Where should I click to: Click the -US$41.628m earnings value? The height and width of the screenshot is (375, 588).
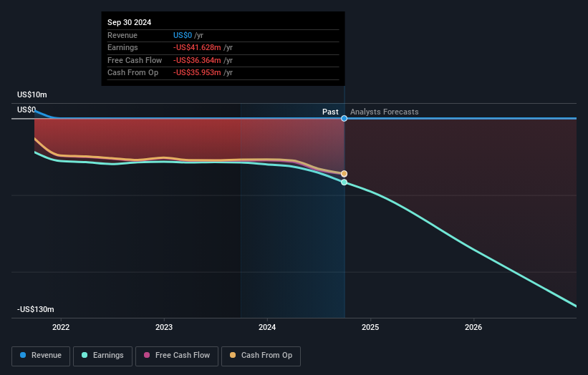click(x=197, y=47)
